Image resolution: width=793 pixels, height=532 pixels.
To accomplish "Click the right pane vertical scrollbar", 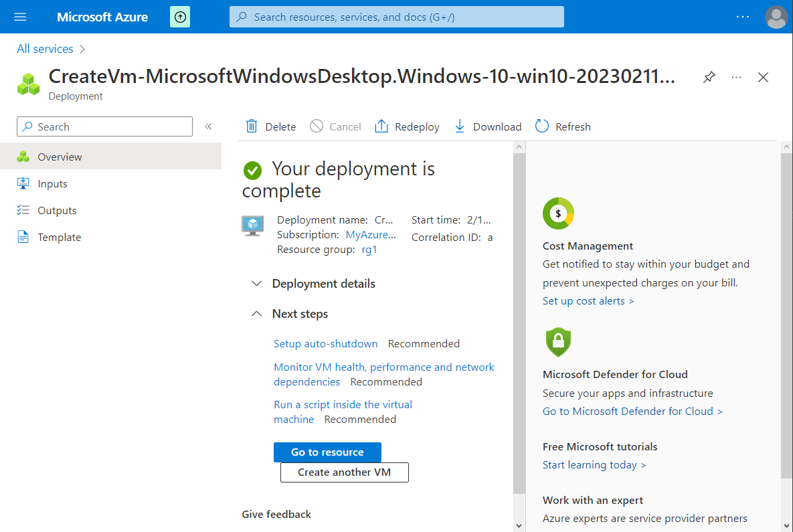I will (x=786, y=316).
